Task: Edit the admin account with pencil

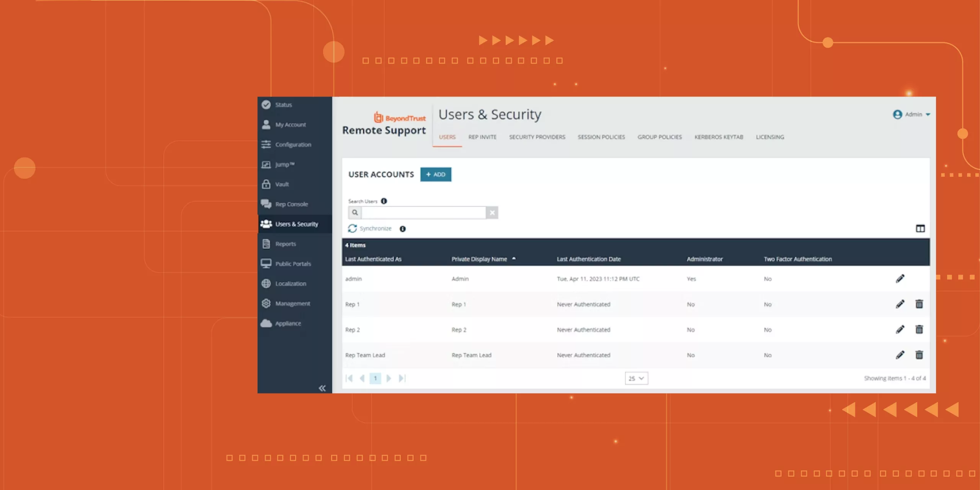Action: tap(900, 279)
